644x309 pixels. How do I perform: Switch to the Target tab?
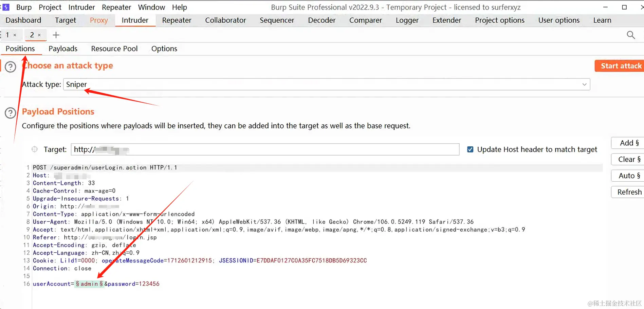click(66, 20)
